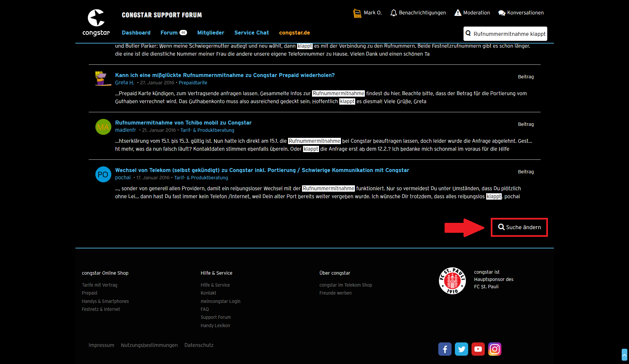Click the Forum unread count badge 46
The image size is (629, 364).
click(x=183, y=33)
